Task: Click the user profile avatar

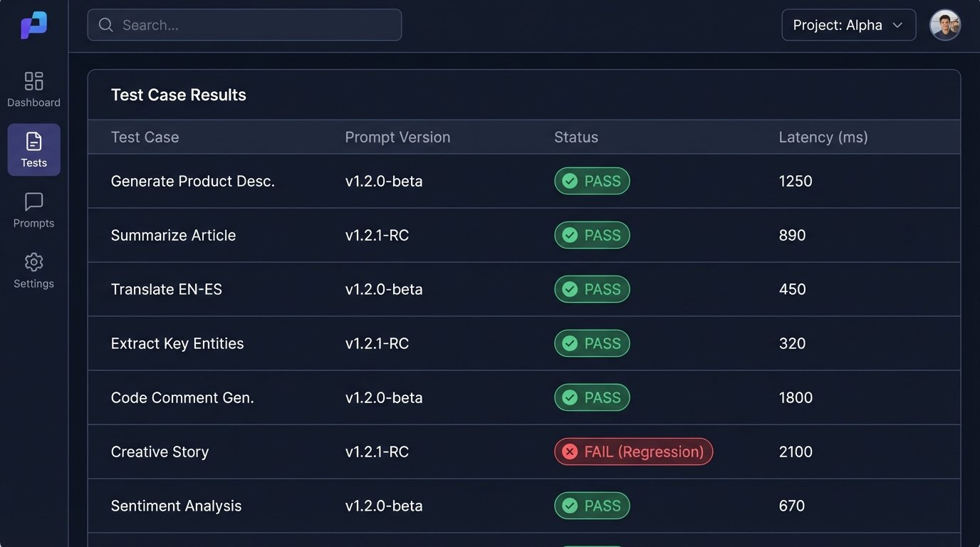Action: [x=945, y=25]
